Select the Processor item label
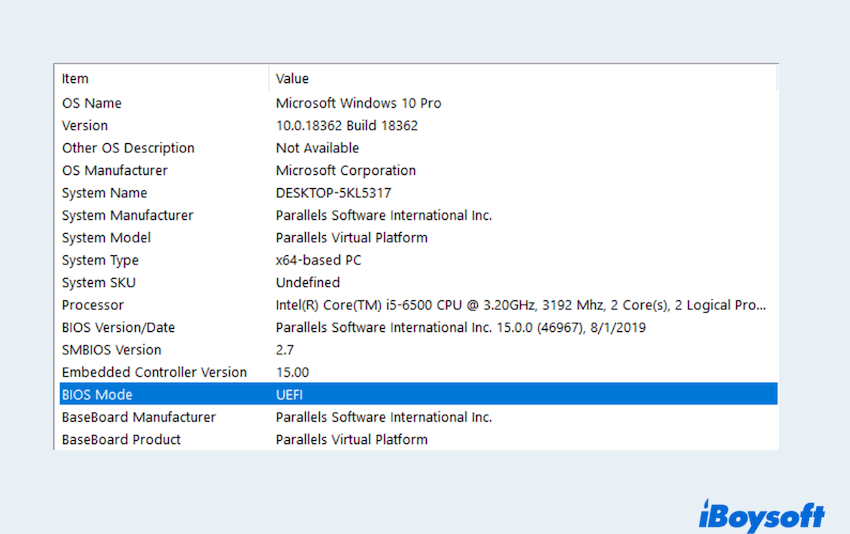The image size is (850, 534). coord(93,305)
